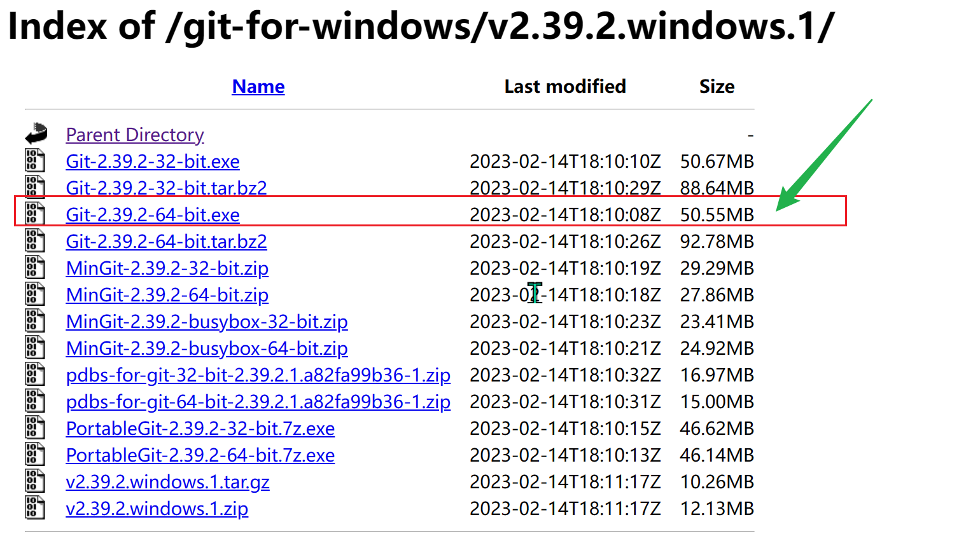Viewport: 980px width, 536px height.
Task: Click size value 46.62MB
Action: click(717, 429)
